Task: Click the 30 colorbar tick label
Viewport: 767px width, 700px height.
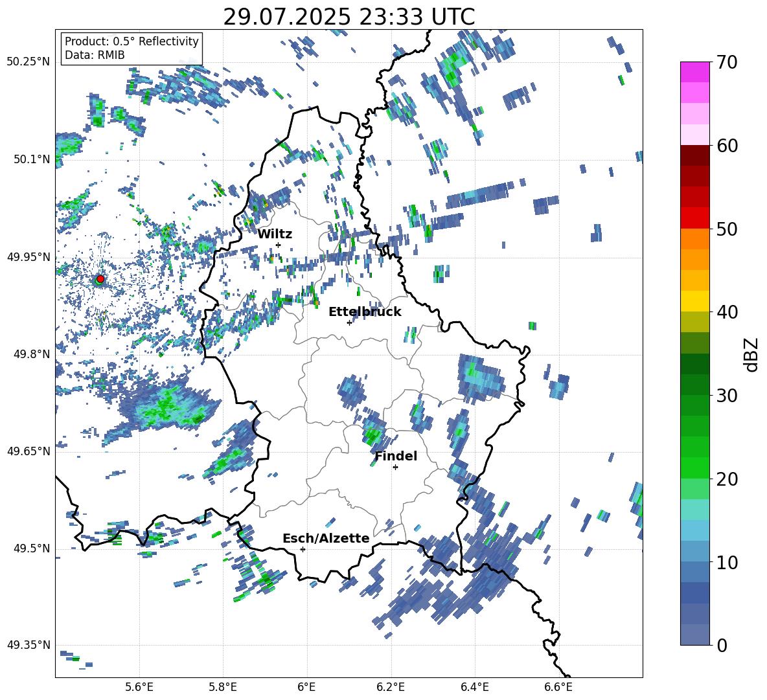Action: coord(727,396)
